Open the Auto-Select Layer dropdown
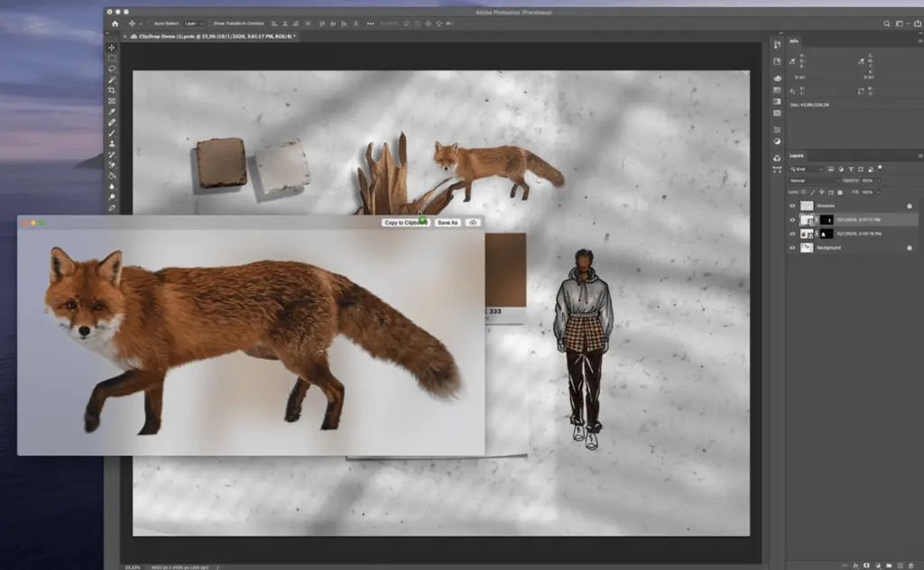The height and width of the screenshot is (570, 924). pyautogui.click(x=193, y=23)
